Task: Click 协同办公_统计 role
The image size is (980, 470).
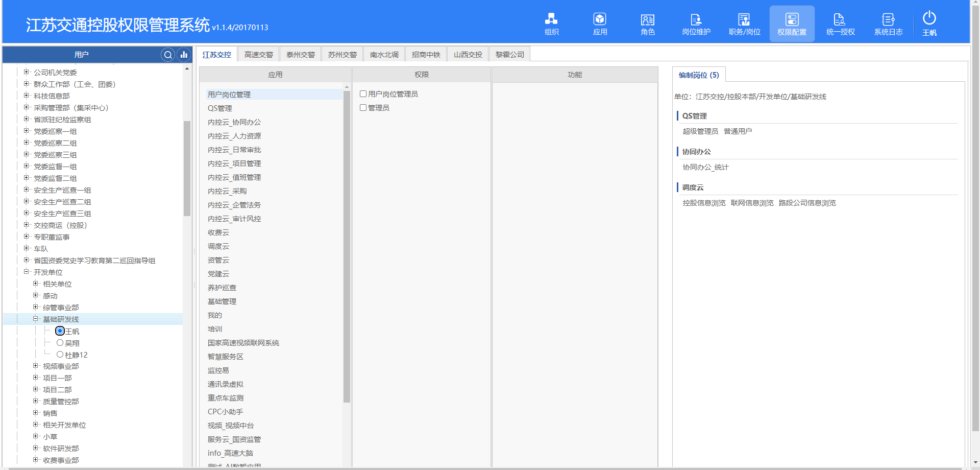Action: pos(705,167)
